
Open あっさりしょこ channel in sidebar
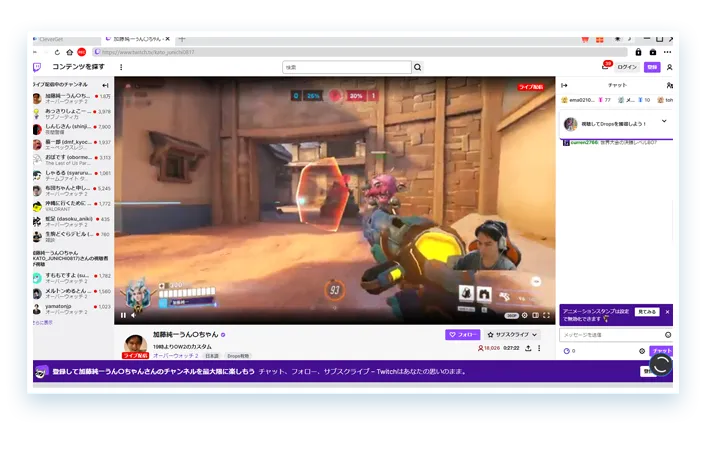(x=72, y=114)
